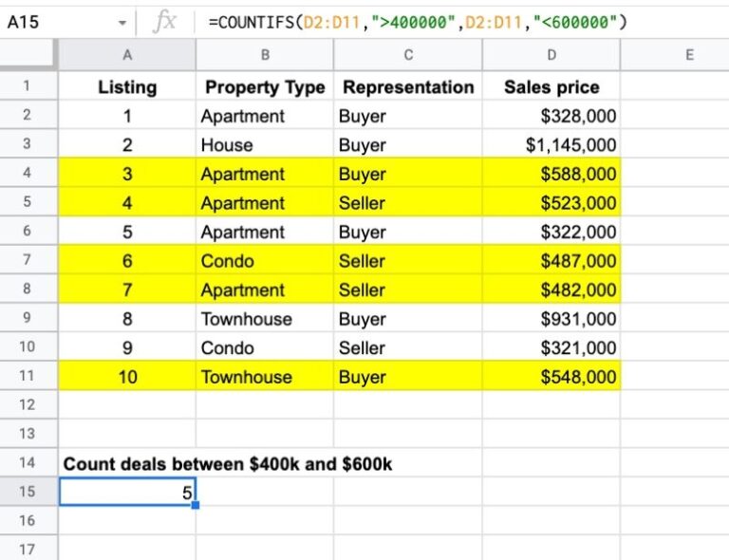The width and height of the screenshot is (729, 560).
Task: Click highlighted cell with $588,000
Action: pyautogui.click(x=551, y=175)
